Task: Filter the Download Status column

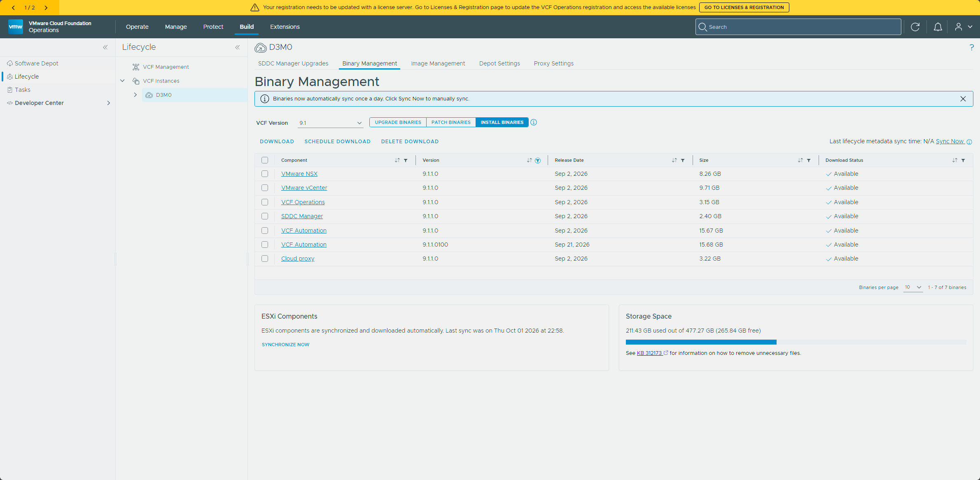Action: (963, 160)
